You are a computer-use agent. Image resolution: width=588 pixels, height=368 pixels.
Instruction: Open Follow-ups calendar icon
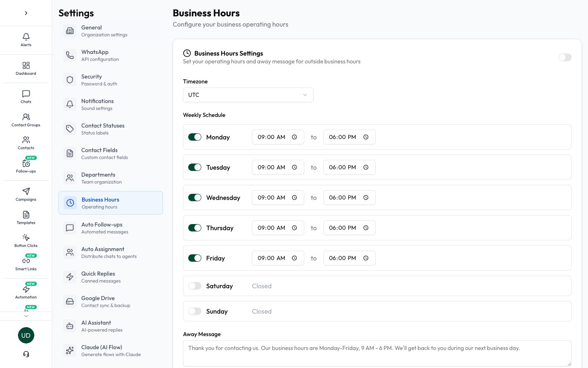coord(26,163)
